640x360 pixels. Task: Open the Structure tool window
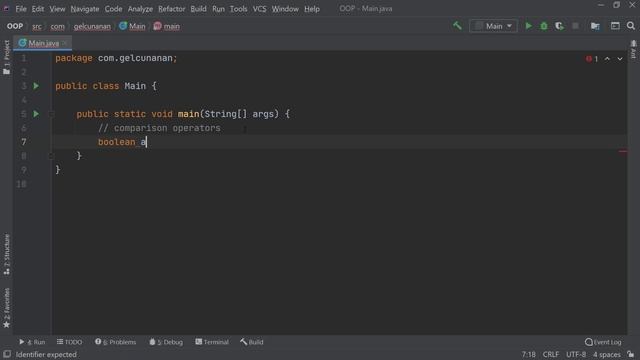coord(7,254)
